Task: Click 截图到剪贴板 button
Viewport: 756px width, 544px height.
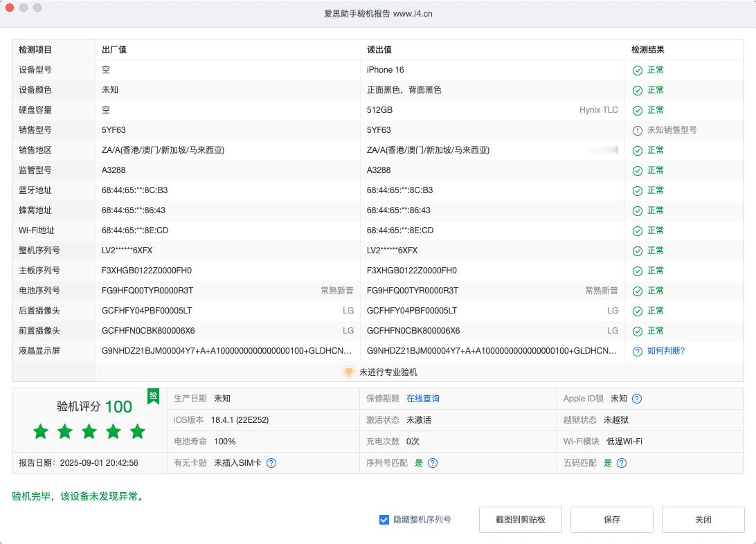Action: (520, 519)
